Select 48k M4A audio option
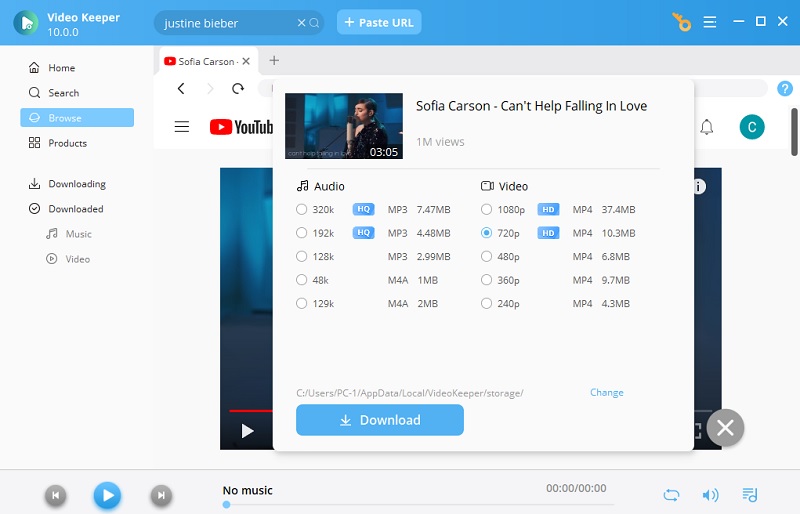This screenshot has height=514, width=800. click(x=302, y=280)
